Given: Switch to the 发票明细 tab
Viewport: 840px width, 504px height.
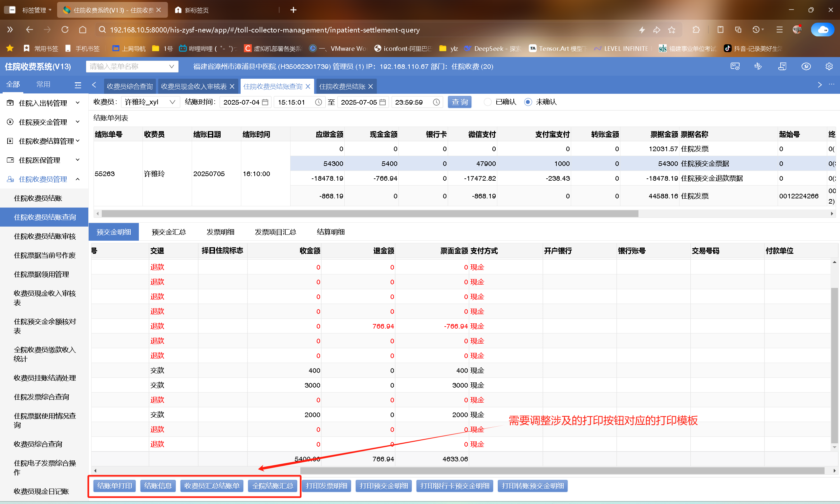Looking at the screenshot, I should 220,232.
